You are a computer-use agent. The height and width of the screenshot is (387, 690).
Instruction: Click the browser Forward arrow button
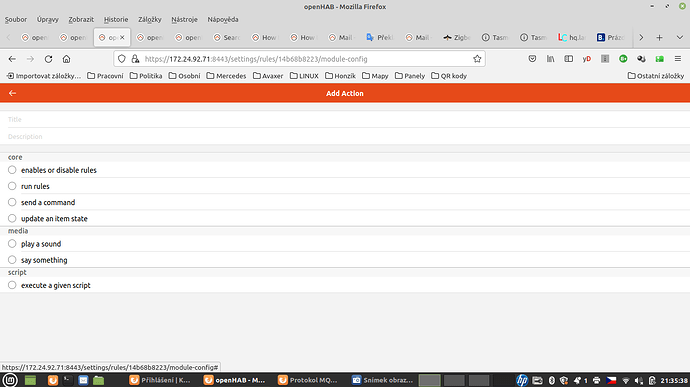tap(30, 59)
